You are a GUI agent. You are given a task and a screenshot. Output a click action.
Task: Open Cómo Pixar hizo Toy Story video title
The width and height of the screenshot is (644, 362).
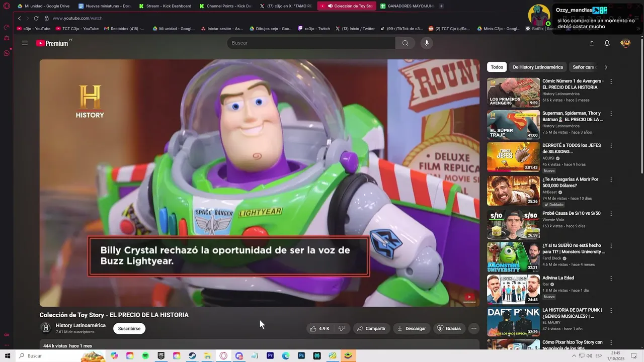pos(573,345)
